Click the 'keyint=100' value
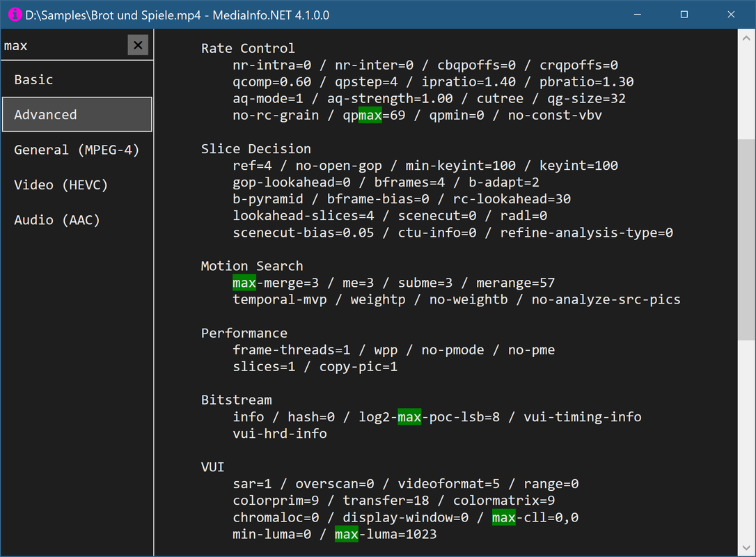The width and height of the screenshot is (756, 557). tap(578, 166)
